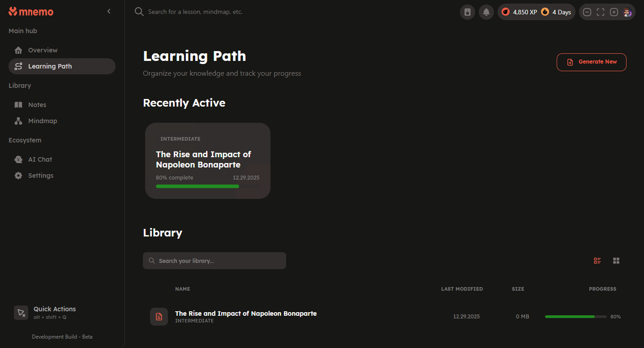
Task: Open The Rise and Impact of Napoleon Bonaparte row title
Action: 246,314
